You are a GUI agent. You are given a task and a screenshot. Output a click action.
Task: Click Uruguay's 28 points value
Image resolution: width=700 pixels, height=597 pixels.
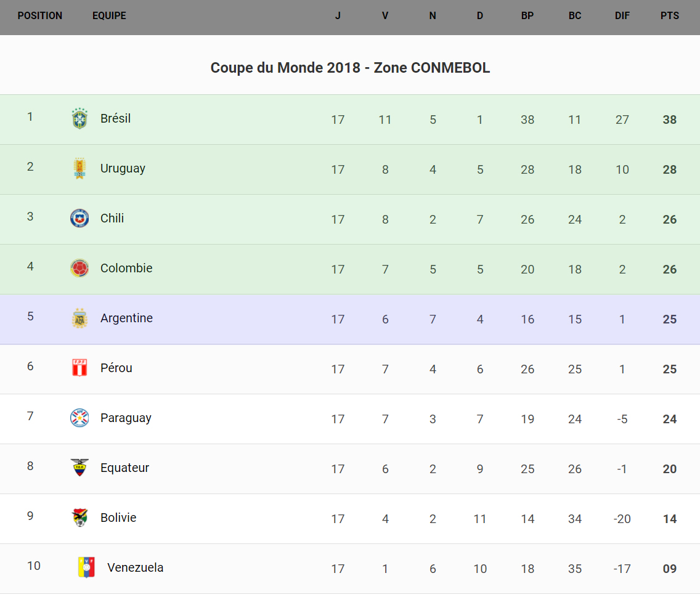click(x=670, y=169)
